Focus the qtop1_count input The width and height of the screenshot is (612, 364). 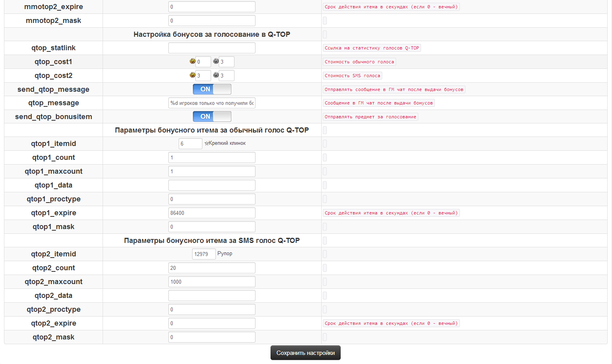click(x=212, y=157)
